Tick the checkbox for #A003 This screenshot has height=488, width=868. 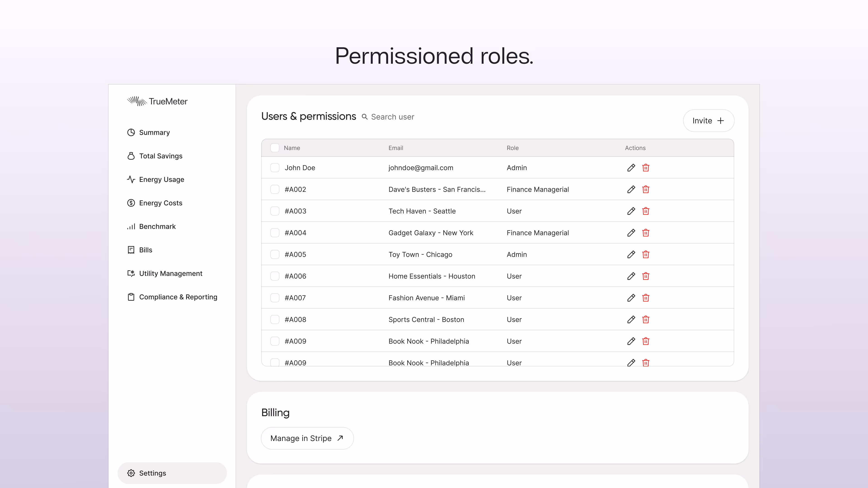[275, 211]
